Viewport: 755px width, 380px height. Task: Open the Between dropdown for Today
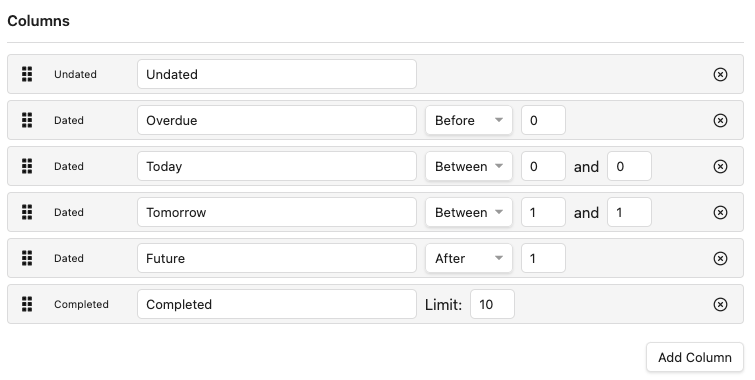point(469,166)
